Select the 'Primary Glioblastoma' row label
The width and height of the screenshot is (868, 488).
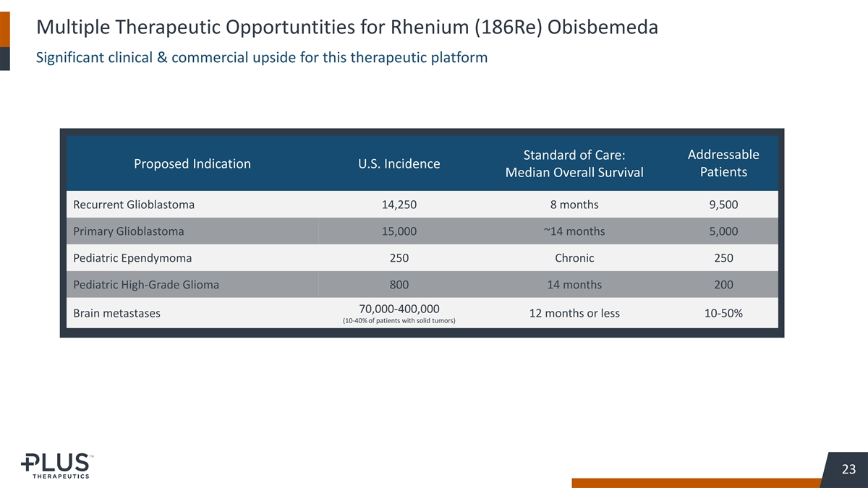point(129,231)
